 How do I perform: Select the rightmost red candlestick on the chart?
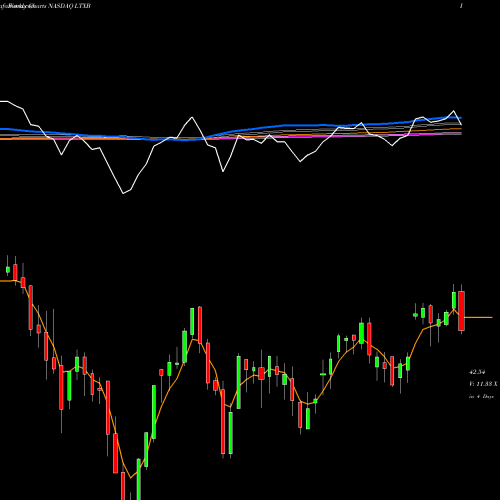pos(461,310)
